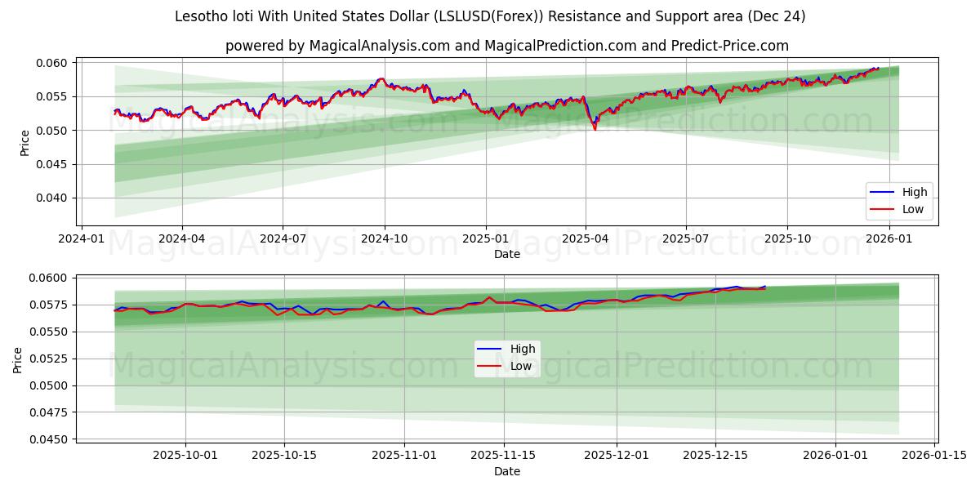Expand the bottom chart legend box

(506, 357)
